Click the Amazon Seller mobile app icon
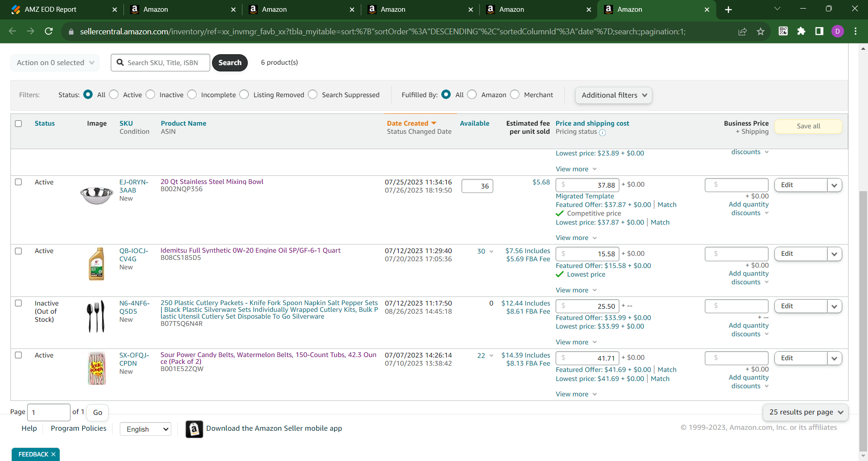 [x=194, y=429]
